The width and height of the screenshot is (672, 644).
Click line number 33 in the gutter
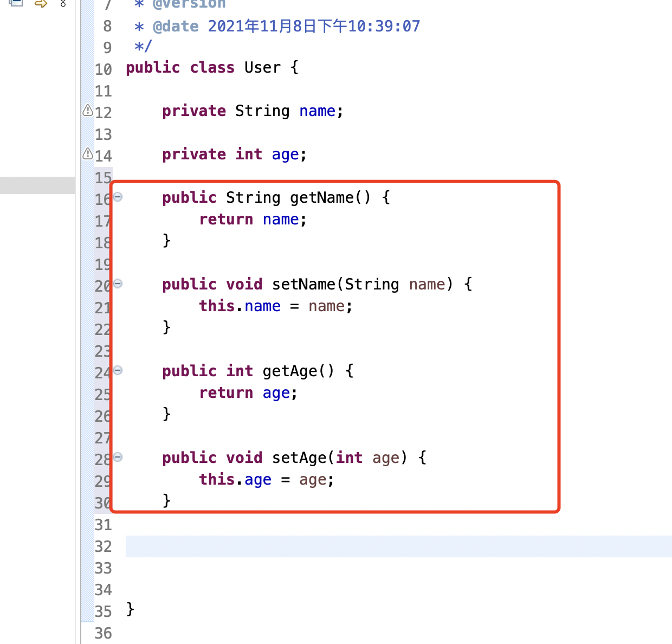[x=103, y=568]
